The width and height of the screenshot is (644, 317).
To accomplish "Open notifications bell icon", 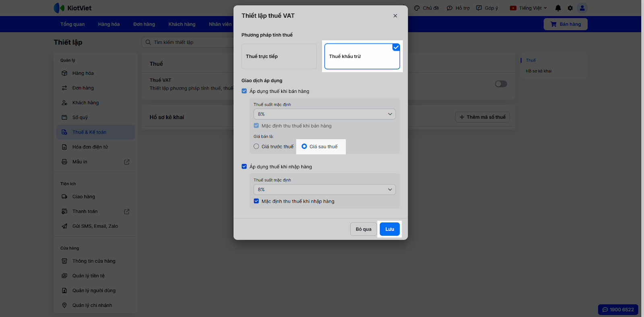I will point(558,8).
